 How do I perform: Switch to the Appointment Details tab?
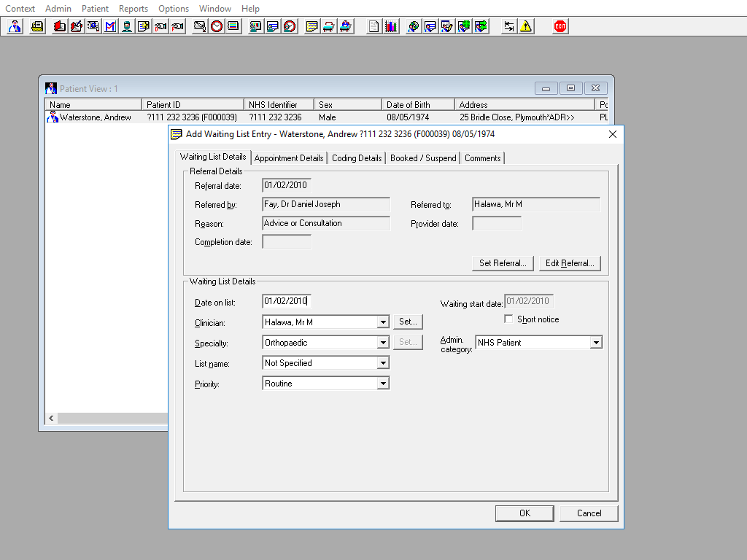click(x=289, y=158)
